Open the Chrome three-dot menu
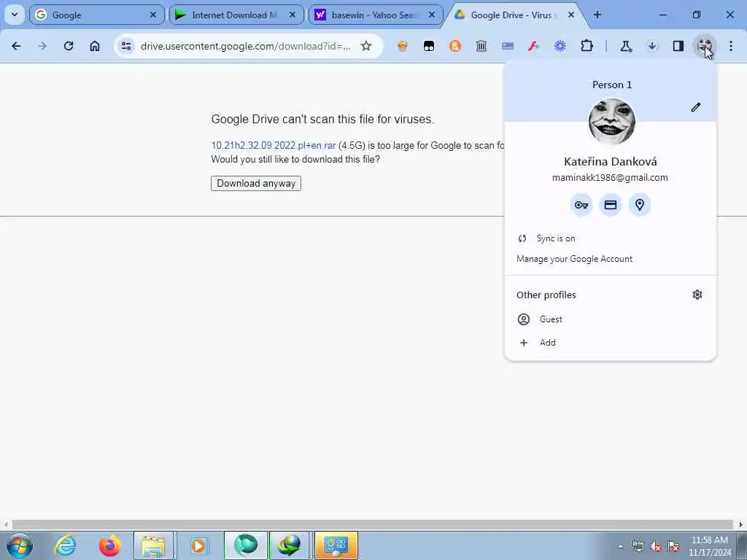The width and height of the screenshot is (747, 560). [x=731, y=46]
